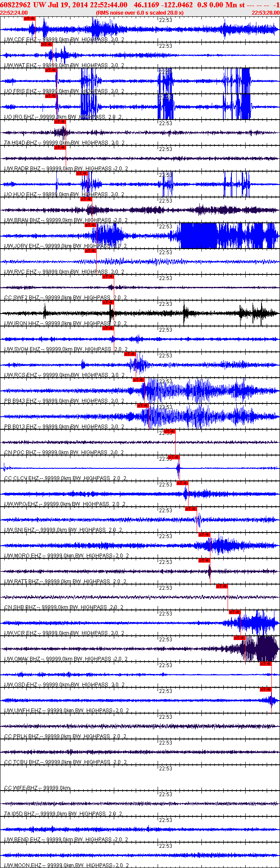Click red pick marker on PB.B013 trace
The height and width of the screenshot is (868, 280).
(143, 406)
